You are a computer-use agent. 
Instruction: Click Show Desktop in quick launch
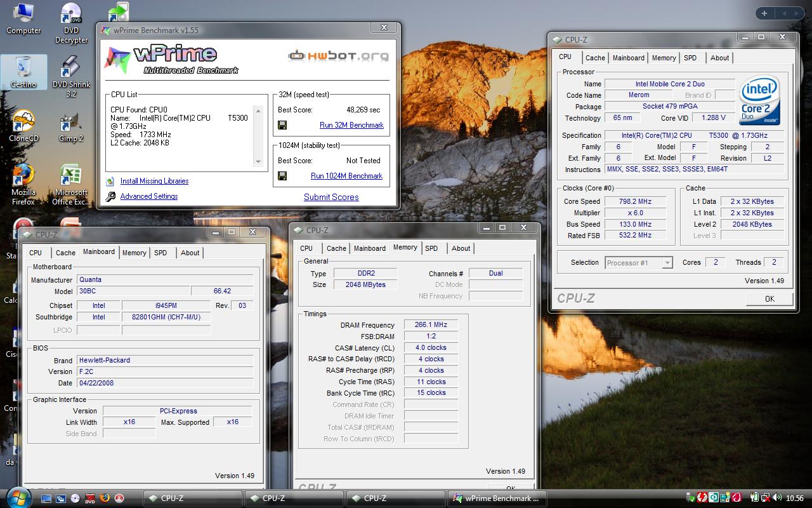(x=46, y=498)
